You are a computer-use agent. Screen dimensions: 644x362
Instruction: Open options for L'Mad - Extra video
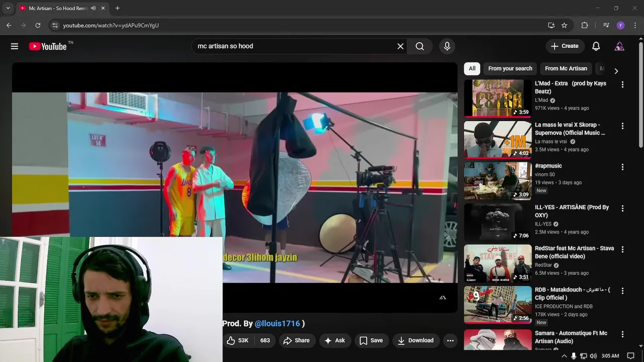(x=622, y=84)
